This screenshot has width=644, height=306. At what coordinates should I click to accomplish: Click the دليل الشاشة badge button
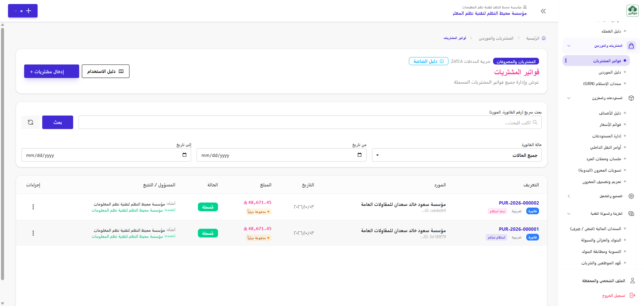429,61
